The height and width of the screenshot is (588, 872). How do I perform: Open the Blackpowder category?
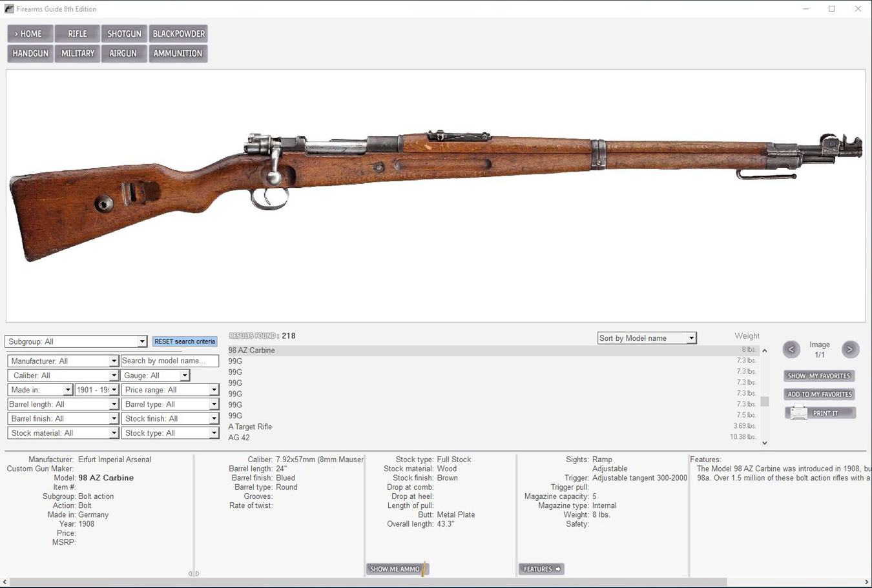[178, 34]
